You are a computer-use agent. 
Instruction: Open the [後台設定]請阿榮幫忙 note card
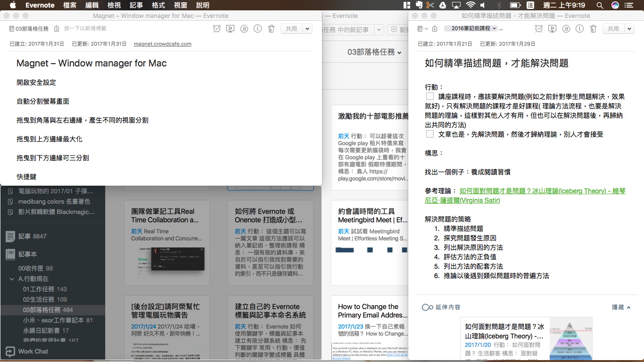tap(167, 328)
